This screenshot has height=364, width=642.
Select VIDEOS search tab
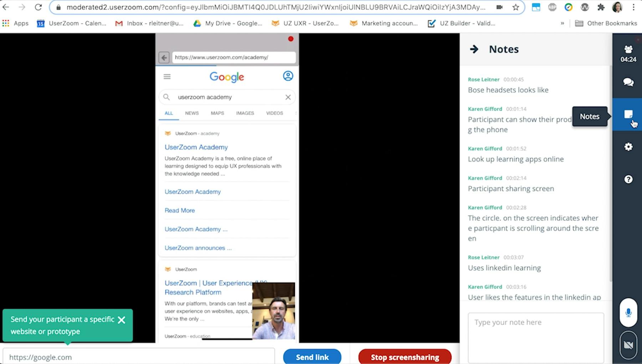pyautogui.click(x=275, y=113)
